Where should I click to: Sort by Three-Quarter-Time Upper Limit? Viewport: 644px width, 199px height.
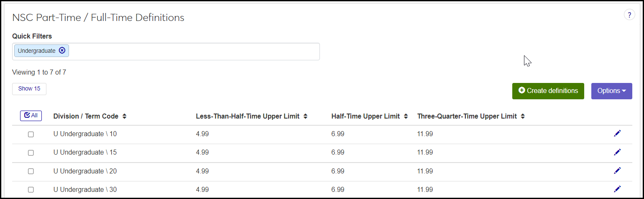point(523,116)
